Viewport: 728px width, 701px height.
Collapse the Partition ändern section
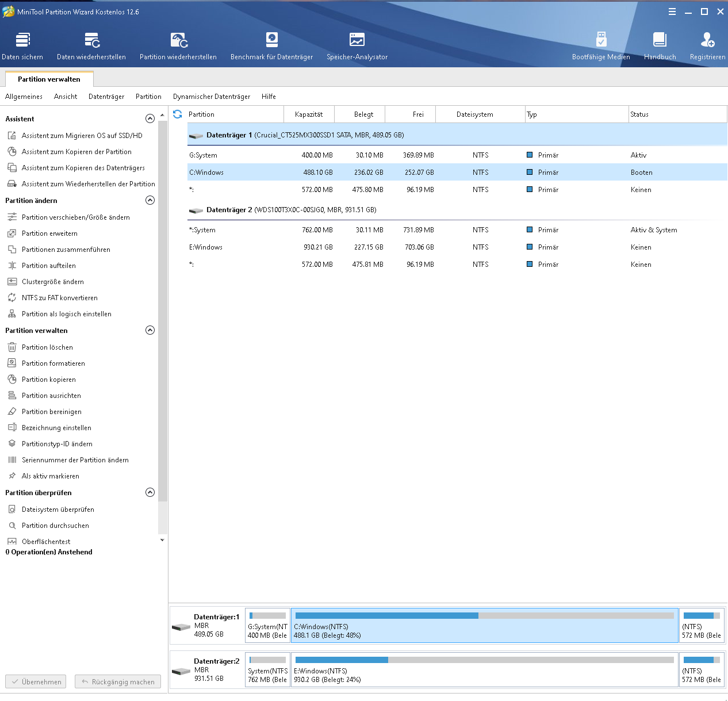click(150, 200)
